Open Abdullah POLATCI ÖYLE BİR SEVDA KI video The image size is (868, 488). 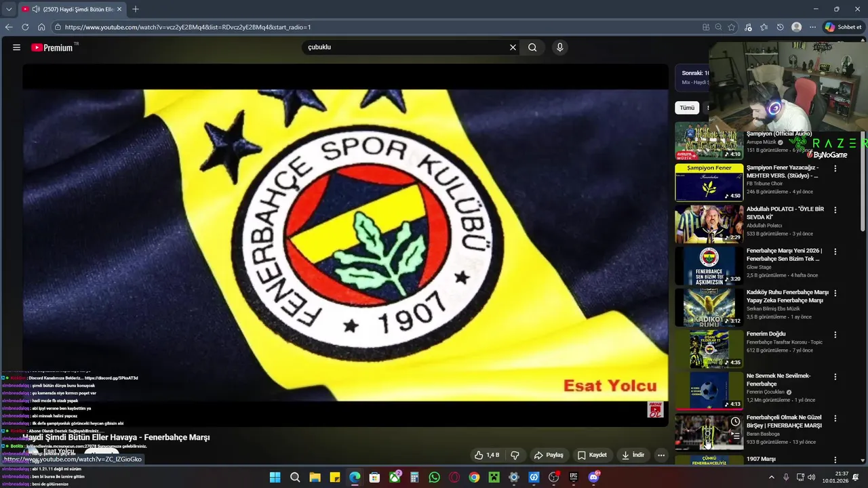click(709, 224)
